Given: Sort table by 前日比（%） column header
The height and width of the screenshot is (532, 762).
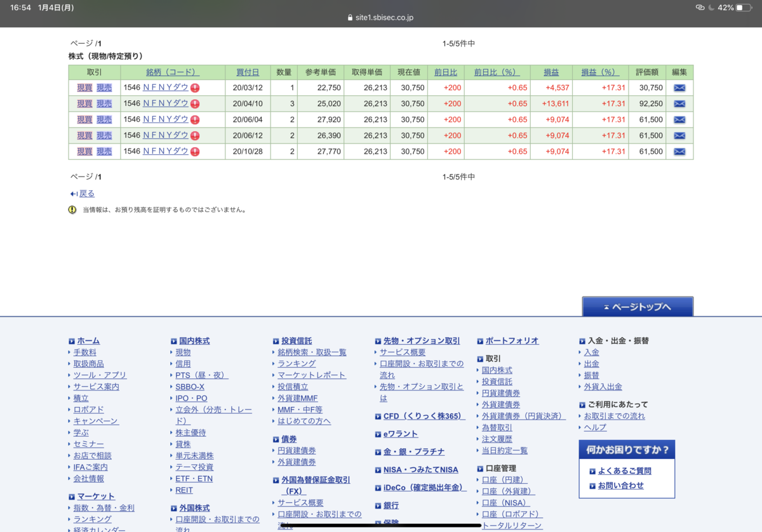Looking at the screenshot, I should click(x=497, y=72).
